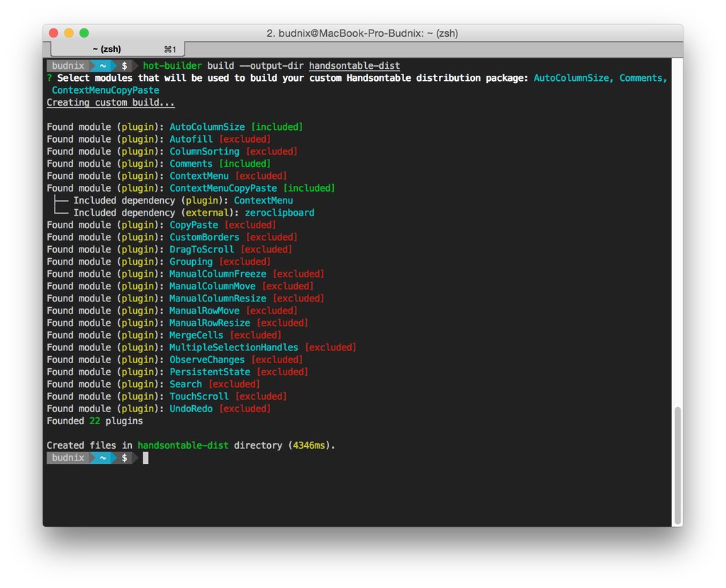The image size is (726, 588).
Task: Click the 'CopyPaste' module name
Action: 194,225
